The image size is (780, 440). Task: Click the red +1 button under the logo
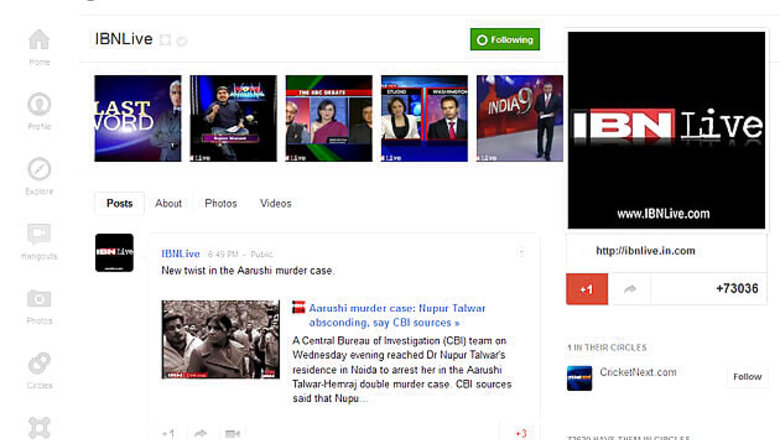(587, 289)
